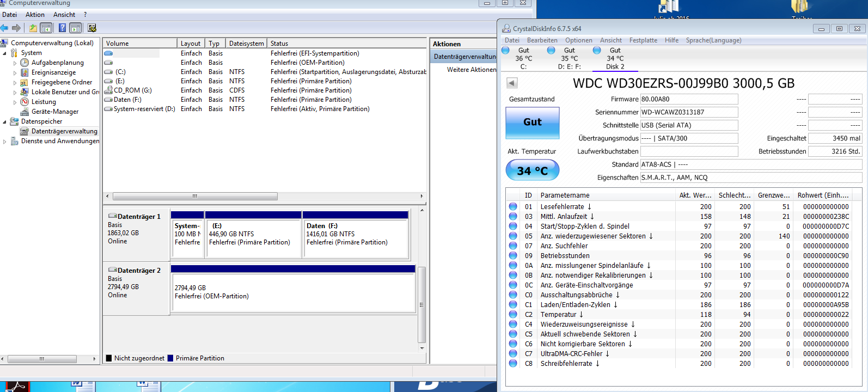Select the 2794,49 GB OEM partition block
The image size is (868, 392).
pos(293,289)
